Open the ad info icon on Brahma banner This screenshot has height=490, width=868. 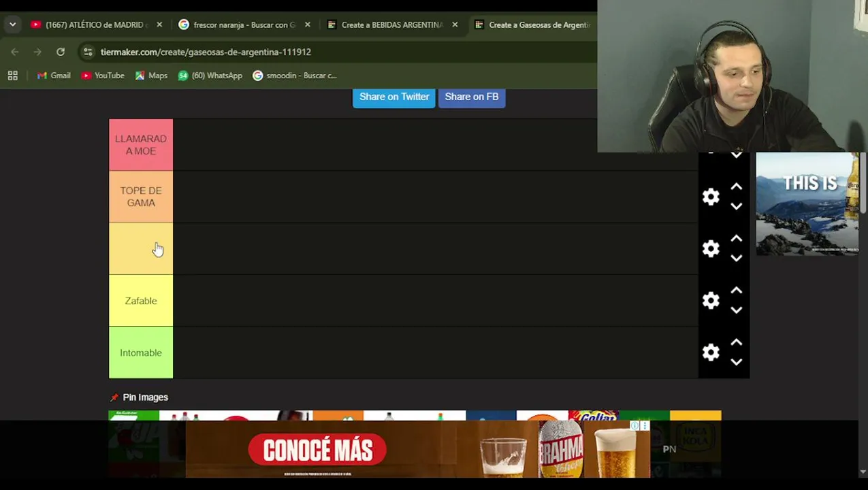tap(634, 426)
